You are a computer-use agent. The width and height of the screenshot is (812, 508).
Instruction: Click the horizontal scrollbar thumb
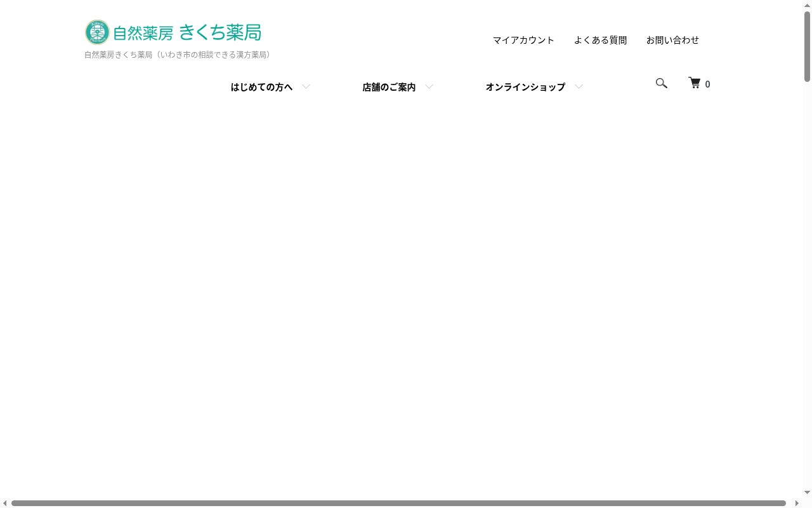click(x=398, y=504)
